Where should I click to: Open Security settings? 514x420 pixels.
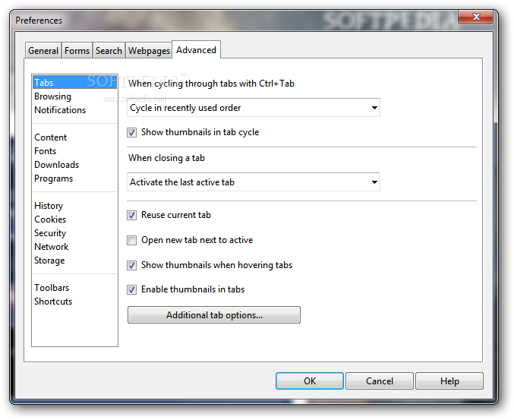pyautogui.click(x=74, y=233)
